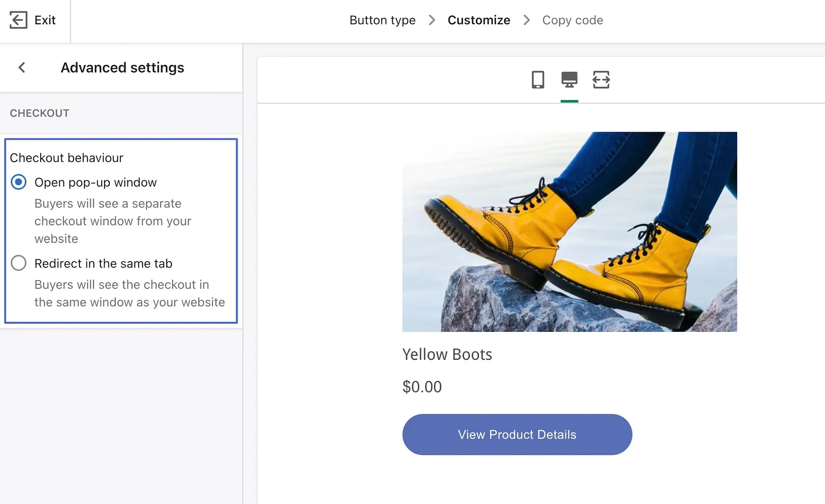
Task: Click the Yellow Boots product title
Action: tap(447, 355)
